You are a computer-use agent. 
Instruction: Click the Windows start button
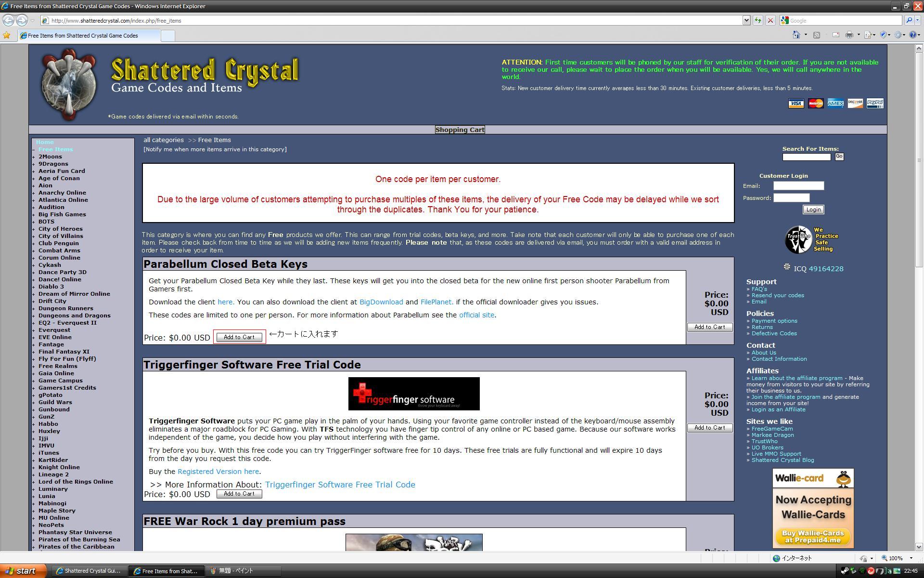[24, 571]
